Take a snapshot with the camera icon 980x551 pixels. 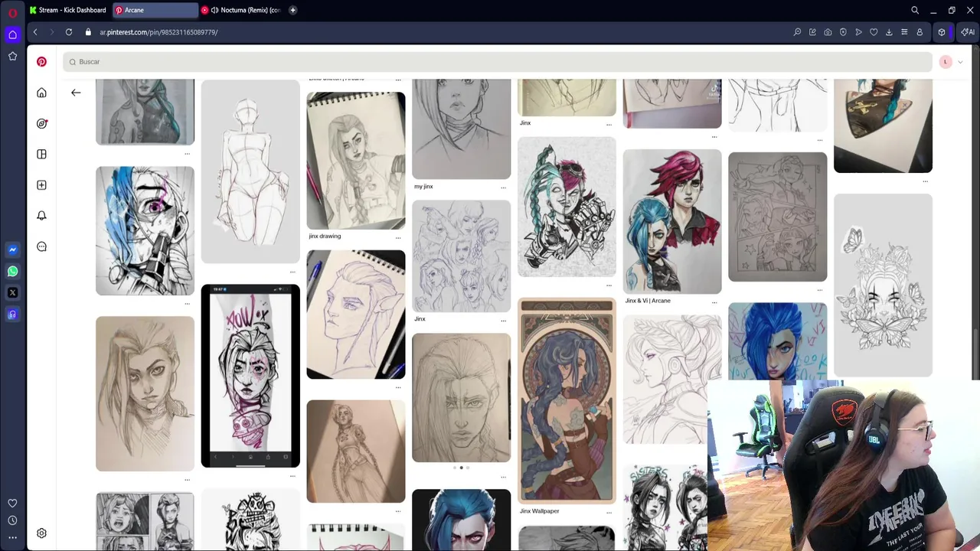pos(828,32)
